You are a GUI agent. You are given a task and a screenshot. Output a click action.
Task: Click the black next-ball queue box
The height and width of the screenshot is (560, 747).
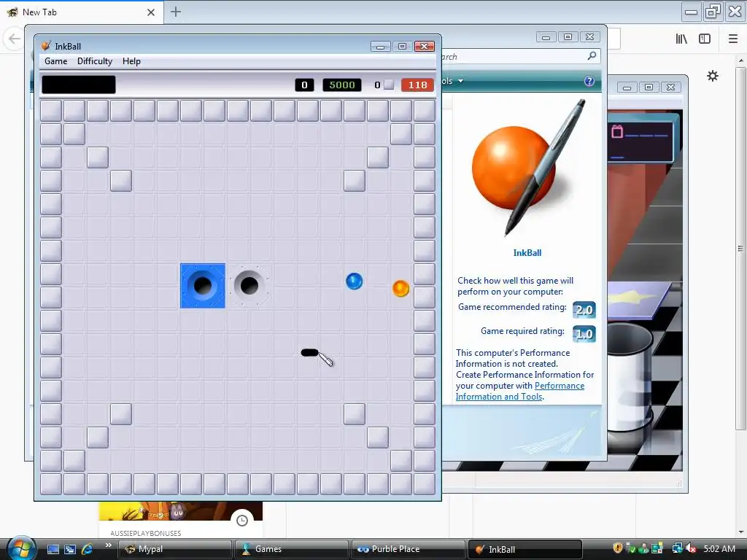pyautogui.click(x=79, y=85)
